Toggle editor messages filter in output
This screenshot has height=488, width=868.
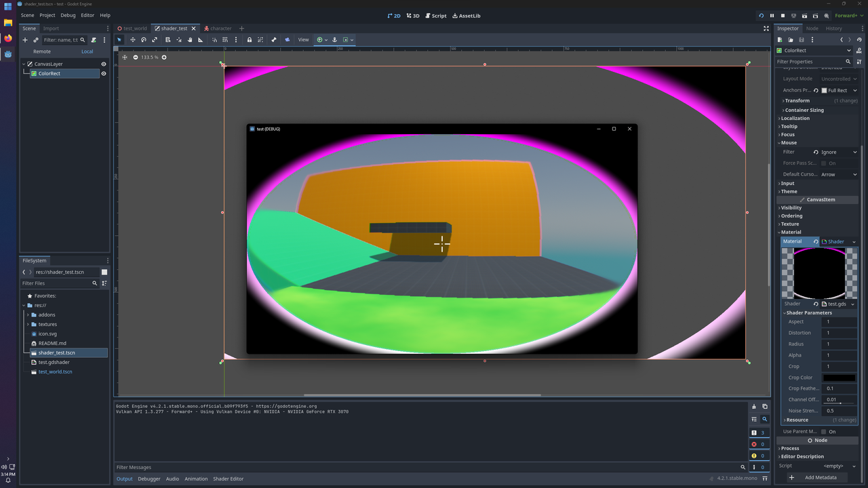(x=759, y=467)
